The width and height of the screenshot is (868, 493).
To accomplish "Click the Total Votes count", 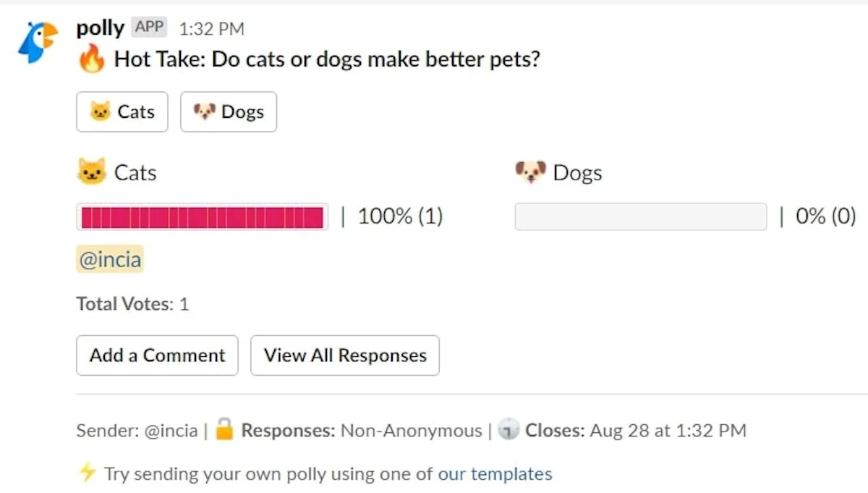I will point(132,303).
